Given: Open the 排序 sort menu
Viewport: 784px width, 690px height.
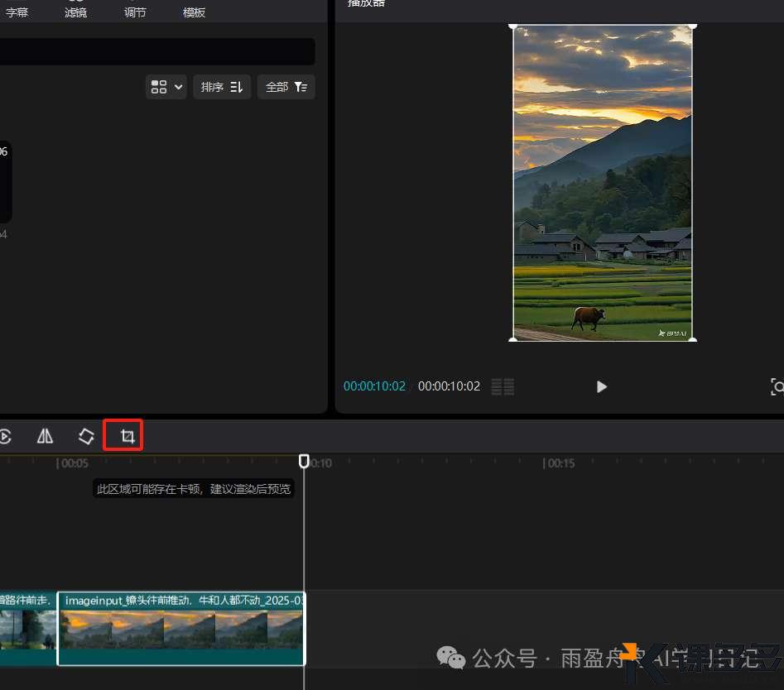Looking at the screenshot, I should coord(222,87).
